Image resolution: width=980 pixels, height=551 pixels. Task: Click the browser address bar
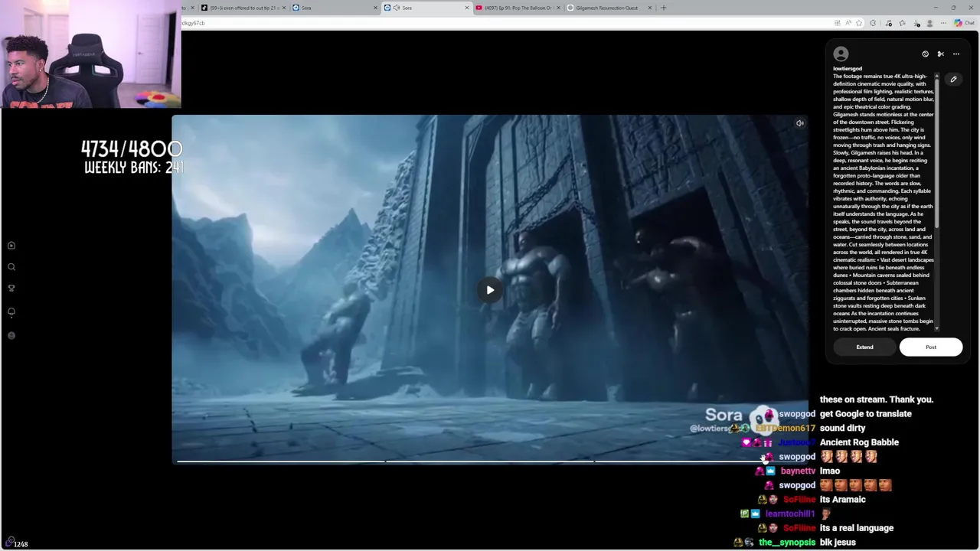click(x=505, y=23)
